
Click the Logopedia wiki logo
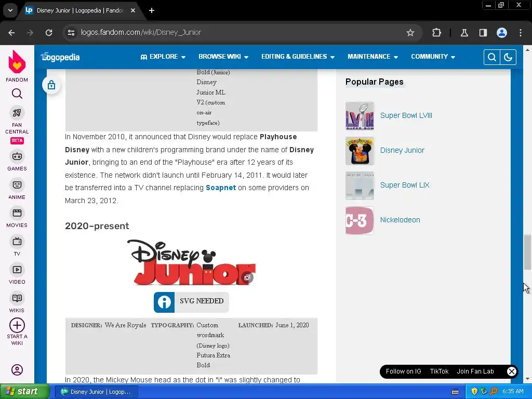[x=60, y=57]
